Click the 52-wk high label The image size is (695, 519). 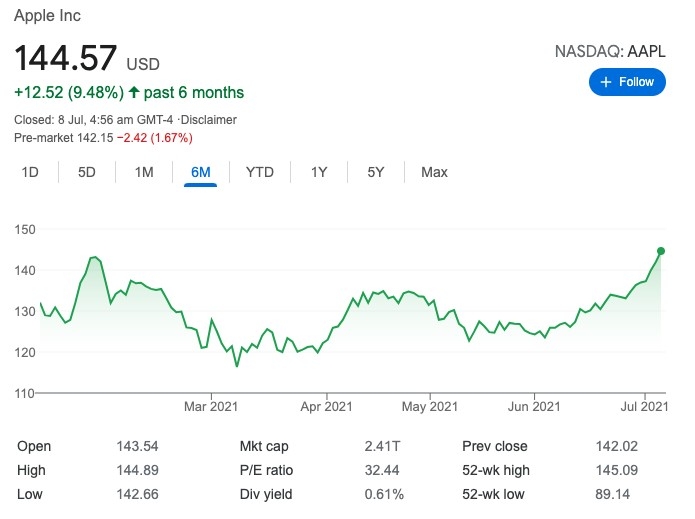[496, 470]
